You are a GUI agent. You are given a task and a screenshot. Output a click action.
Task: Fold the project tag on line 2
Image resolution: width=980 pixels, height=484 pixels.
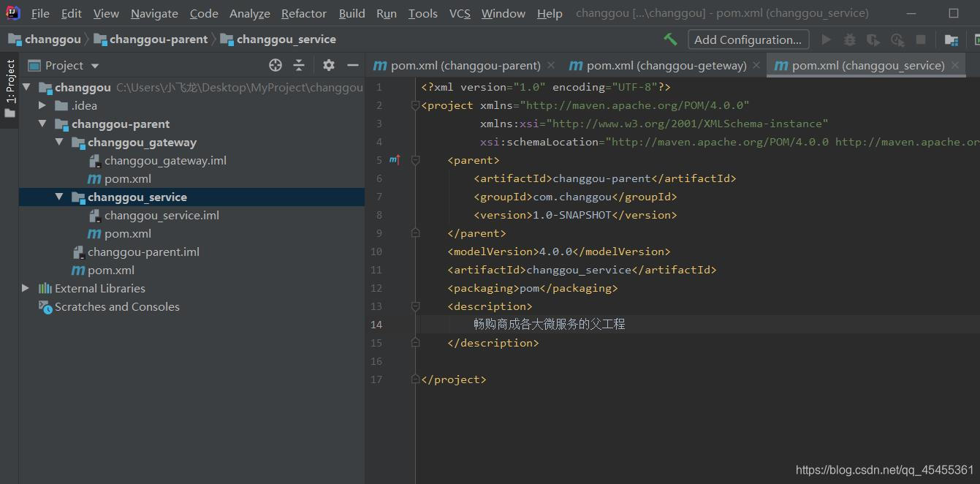[x=415, y=105]
